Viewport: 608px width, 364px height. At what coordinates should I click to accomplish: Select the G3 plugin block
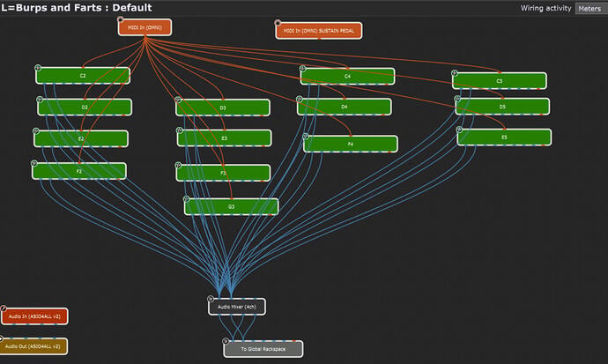click(232, 206)
